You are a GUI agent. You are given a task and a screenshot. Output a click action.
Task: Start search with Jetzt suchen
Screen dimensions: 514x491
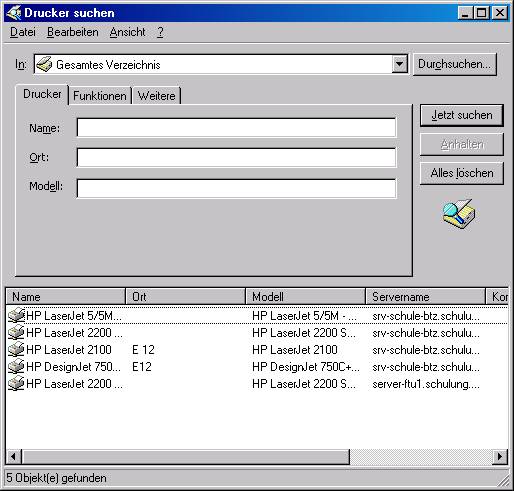462,115
